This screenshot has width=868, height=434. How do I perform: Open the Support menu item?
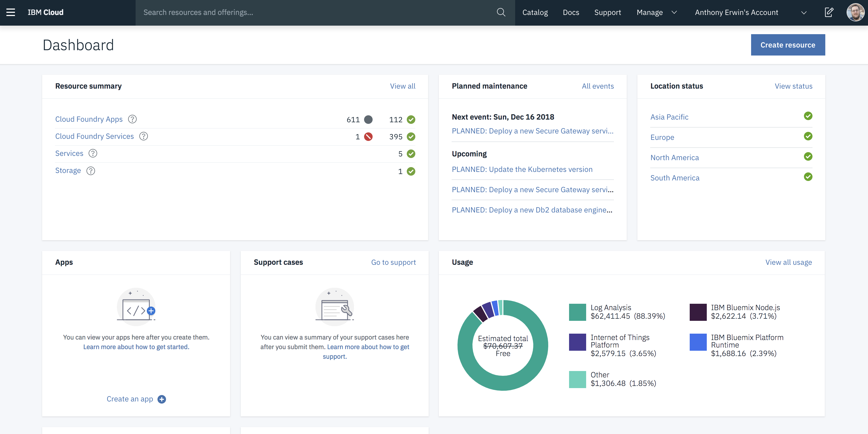coord(607,13)
